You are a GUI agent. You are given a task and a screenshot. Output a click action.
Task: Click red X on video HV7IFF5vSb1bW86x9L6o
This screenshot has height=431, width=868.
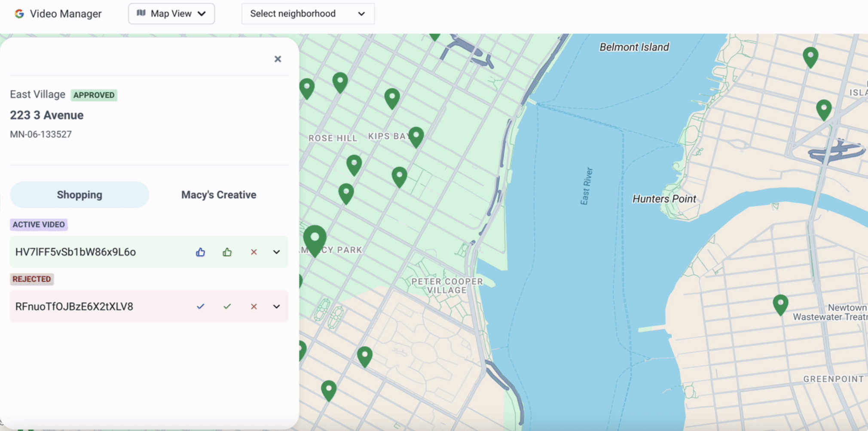[x=254, y=252]
